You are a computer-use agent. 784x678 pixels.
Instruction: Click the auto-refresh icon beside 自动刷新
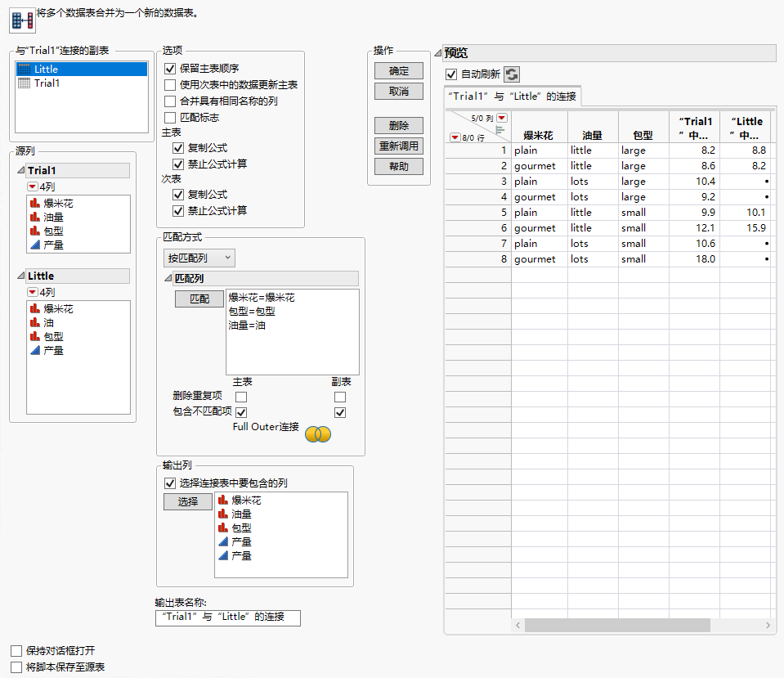click(511, 74)
